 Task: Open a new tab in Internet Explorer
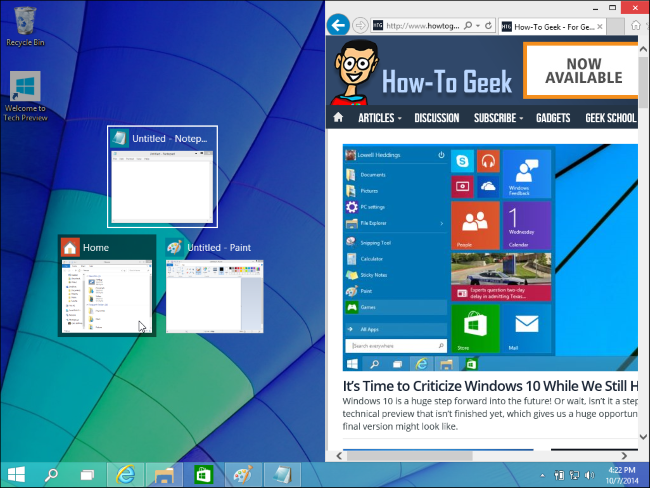(x=615, y=27)
